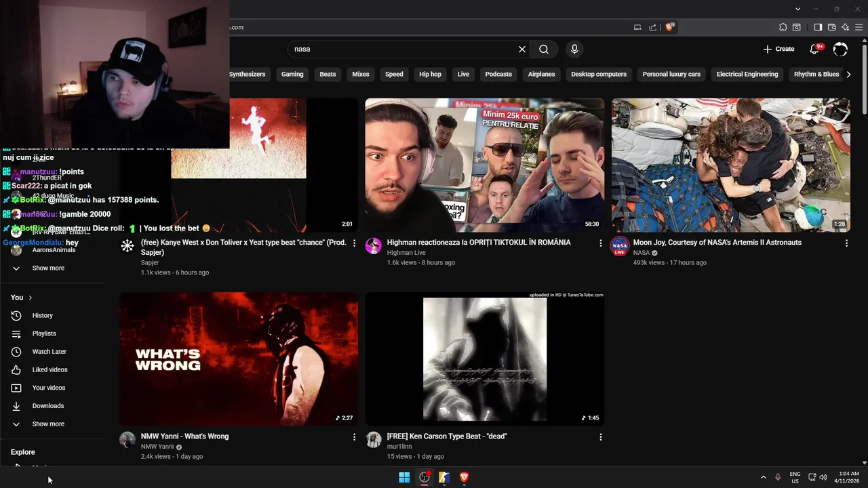Clear the nasa search text
The height and width of the screenshot is (488, 868).
point(522,49)
